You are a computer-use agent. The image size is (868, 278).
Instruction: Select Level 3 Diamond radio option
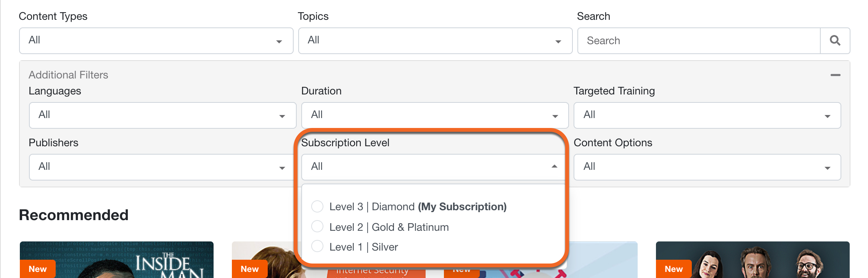coord(317,206)
